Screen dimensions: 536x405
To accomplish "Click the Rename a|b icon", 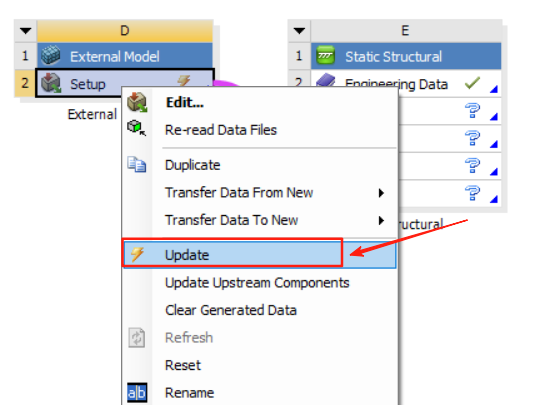I will pyautogui.click(x=137, y=393).
